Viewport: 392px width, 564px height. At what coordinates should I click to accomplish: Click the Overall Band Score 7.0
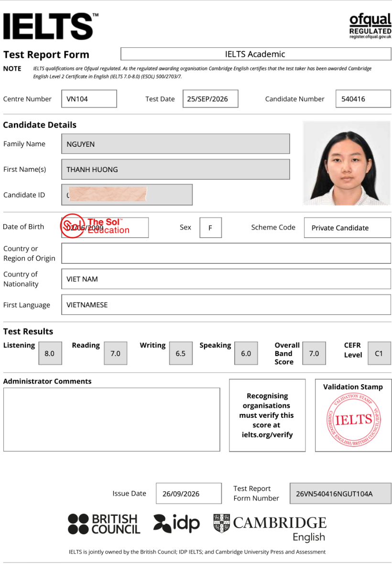[315, 353]
